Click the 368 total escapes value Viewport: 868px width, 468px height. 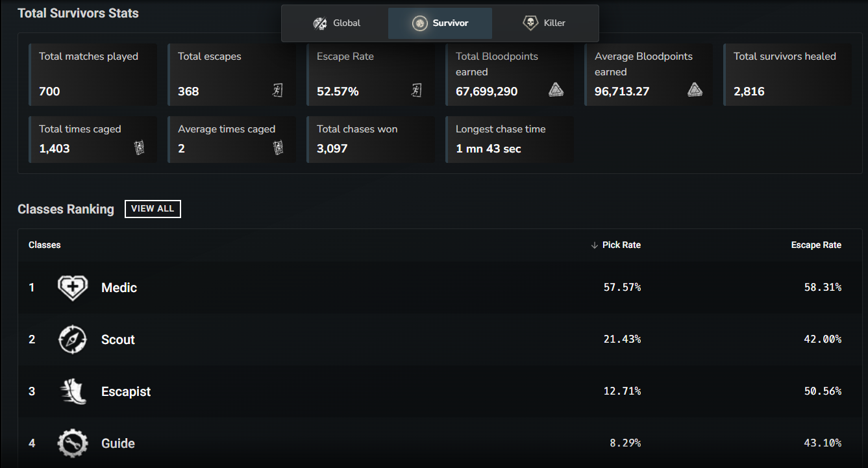click(188, 92)
